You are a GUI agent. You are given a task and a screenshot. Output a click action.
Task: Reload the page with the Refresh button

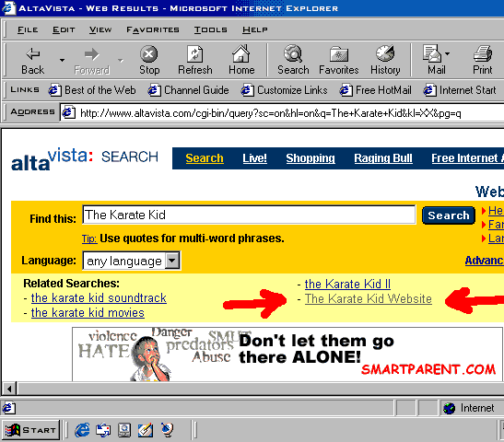pos(195,61)
